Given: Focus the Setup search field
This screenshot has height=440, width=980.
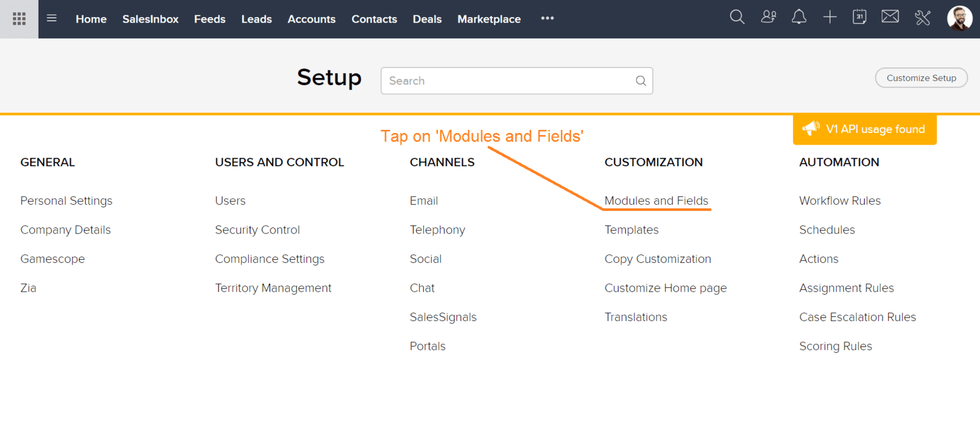Looking at the screenshot, I should point(517,81).
